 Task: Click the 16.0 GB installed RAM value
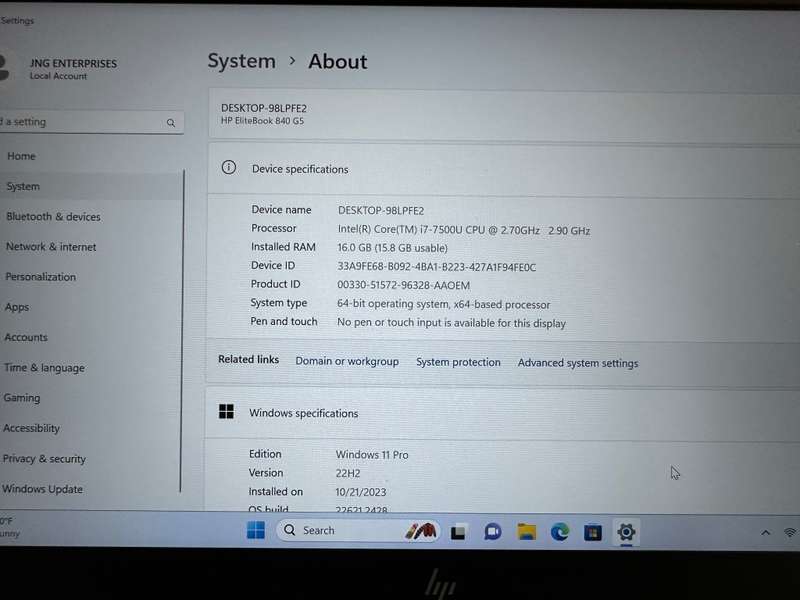[x=392, y=248]
